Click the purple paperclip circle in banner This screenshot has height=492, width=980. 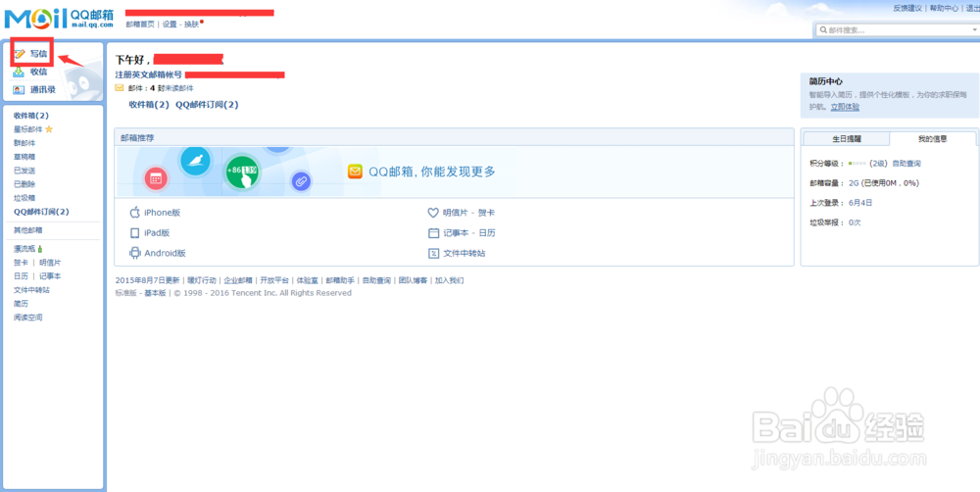pos(301,181)
